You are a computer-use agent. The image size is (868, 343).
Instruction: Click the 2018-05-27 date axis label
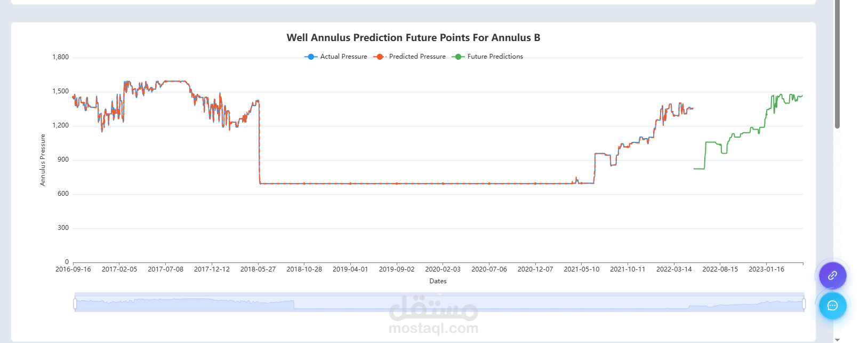point(258,269)
